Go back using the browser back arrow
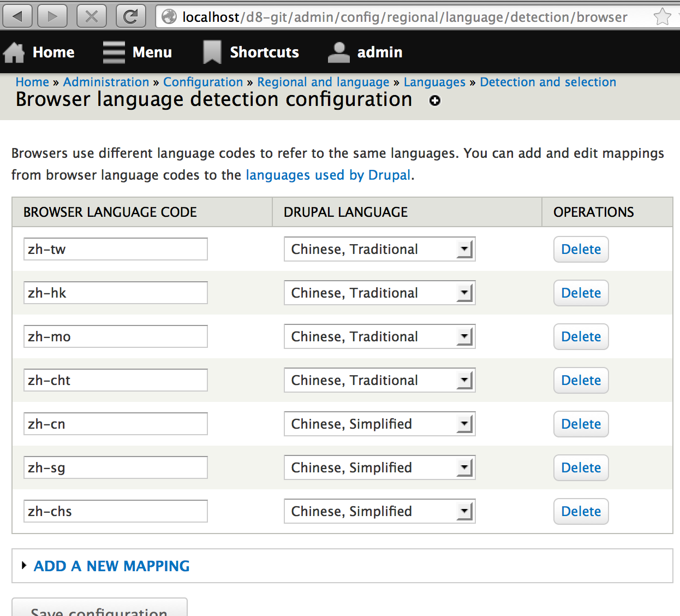This screenshot has height=616, width=680. (17, 16)
